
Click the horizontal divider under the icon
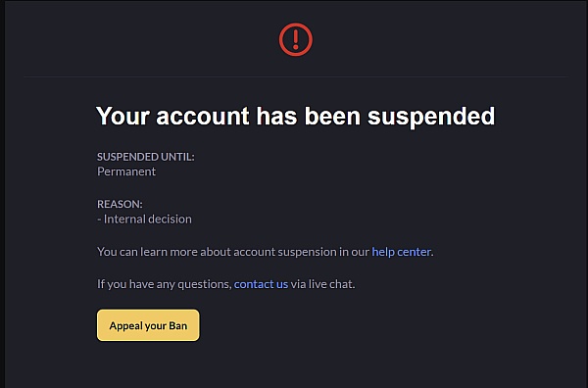coord(296,76)
